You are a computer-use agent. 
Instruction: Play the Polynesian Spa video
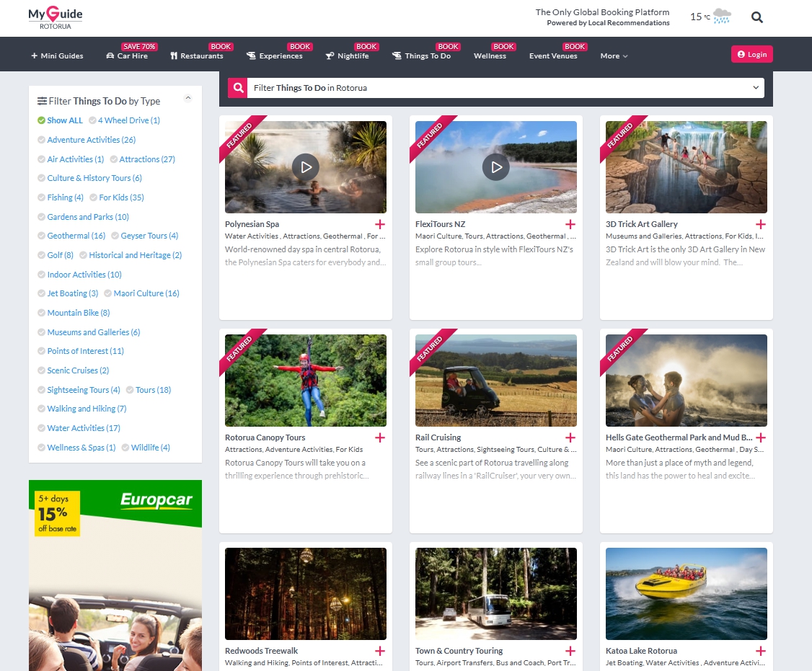point(306,167)
